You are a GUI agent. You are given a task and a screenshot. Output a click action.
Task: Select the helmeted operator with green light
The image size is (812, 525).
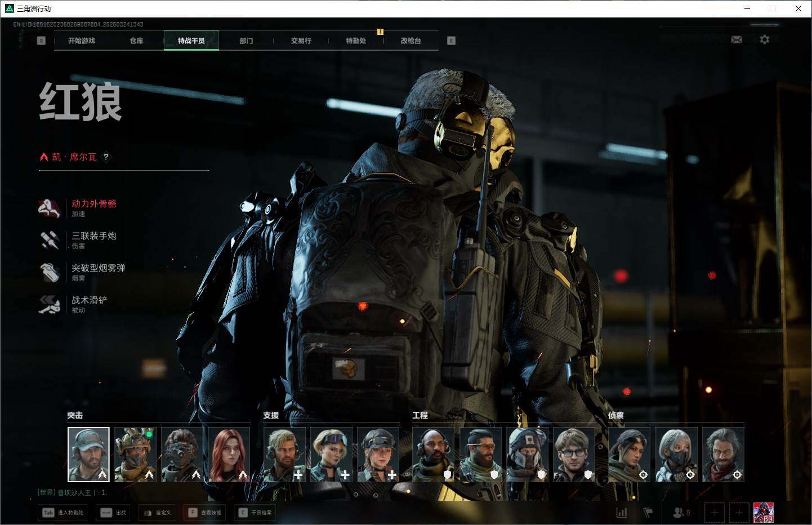click(x=135, y=455)
